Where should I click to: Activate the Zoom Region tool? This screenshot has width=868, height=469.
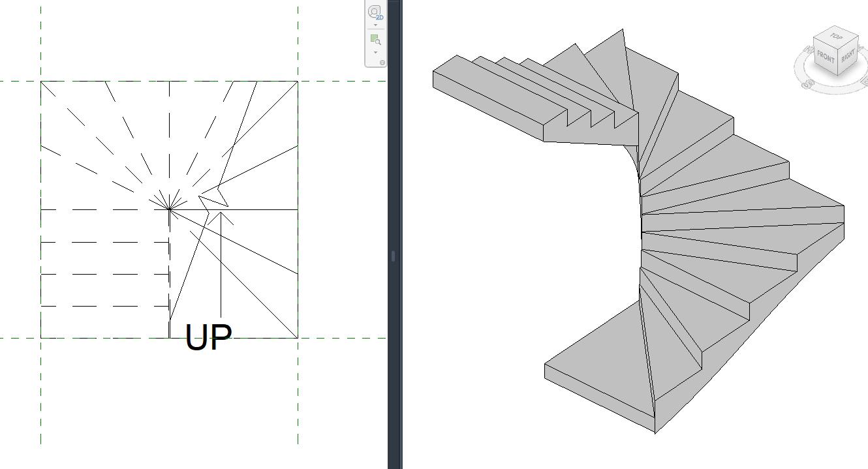(x=375, y=40)
